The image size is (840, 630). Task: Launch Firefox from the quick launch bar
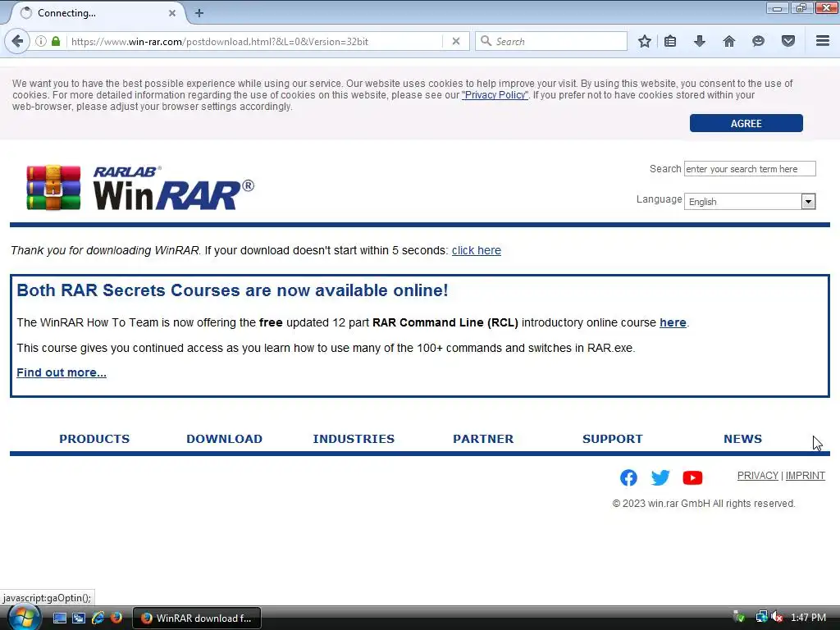[x=116, y=619]
